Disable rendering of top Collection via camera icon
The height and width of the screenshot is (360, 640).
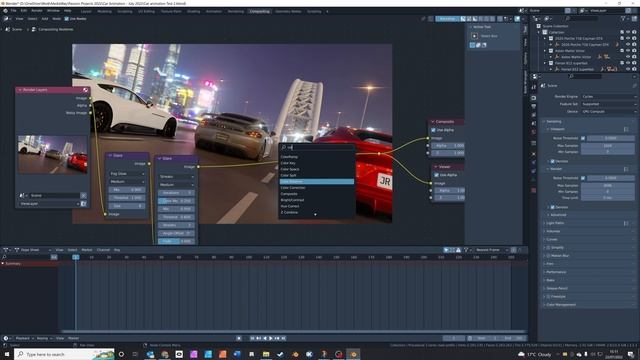click(x=634, y=32)
